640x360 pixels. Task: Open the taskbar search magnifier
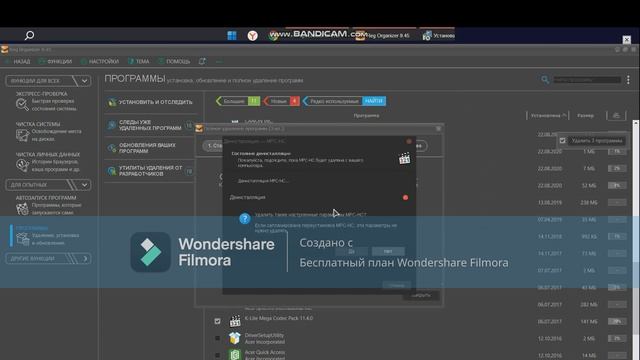click(x=29, y=36)
